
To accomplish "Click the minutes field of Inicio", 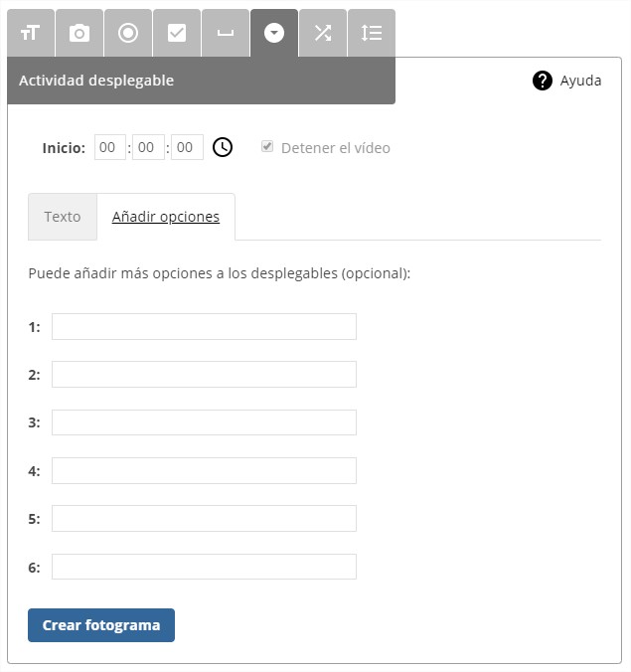I will click(x=148, y=147).
